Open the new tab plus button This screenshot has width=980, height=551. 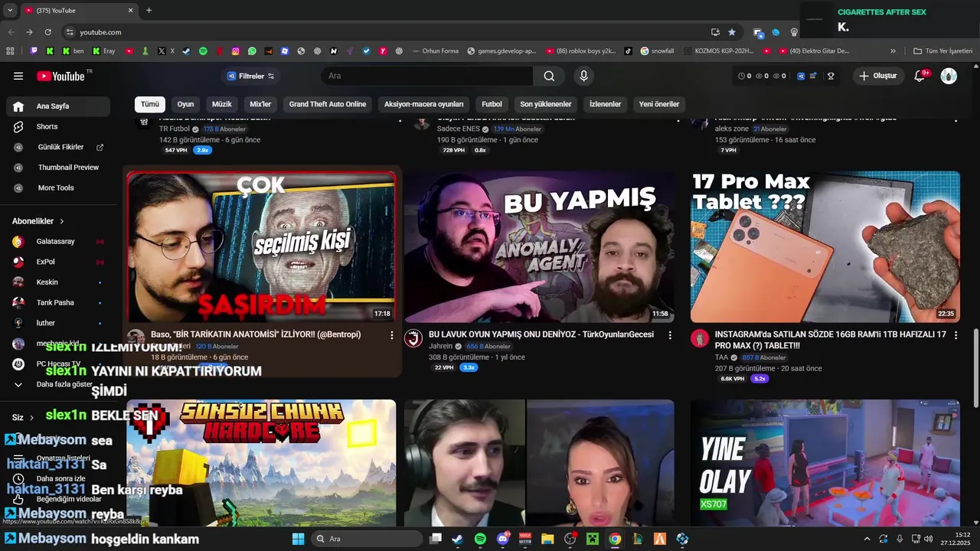149,11
